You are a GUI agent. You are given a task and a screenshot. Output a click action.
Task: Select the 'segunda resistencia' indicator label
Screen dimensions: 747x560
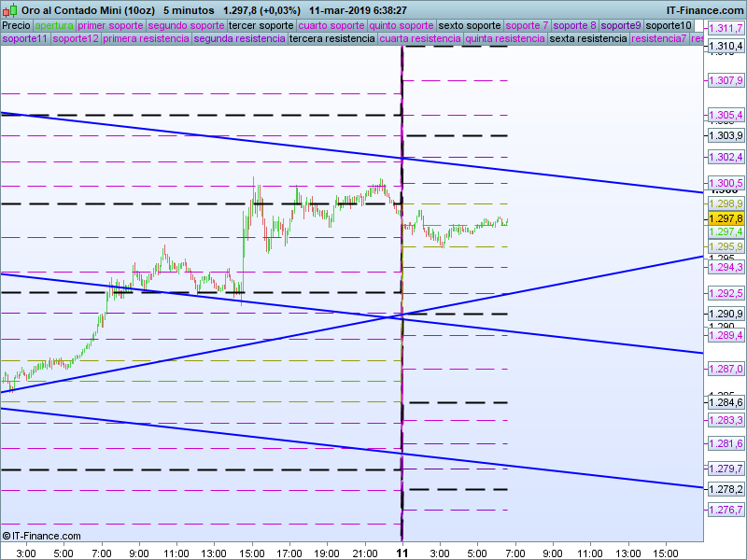click(239, 39)
